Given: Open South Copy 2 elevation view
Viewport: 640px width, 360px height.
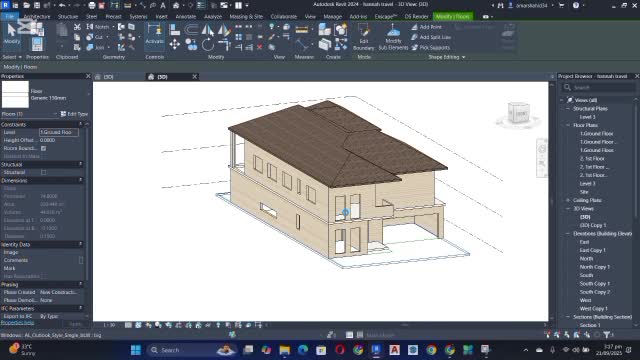Looking at the screenshot, I should tap(595, 292).
